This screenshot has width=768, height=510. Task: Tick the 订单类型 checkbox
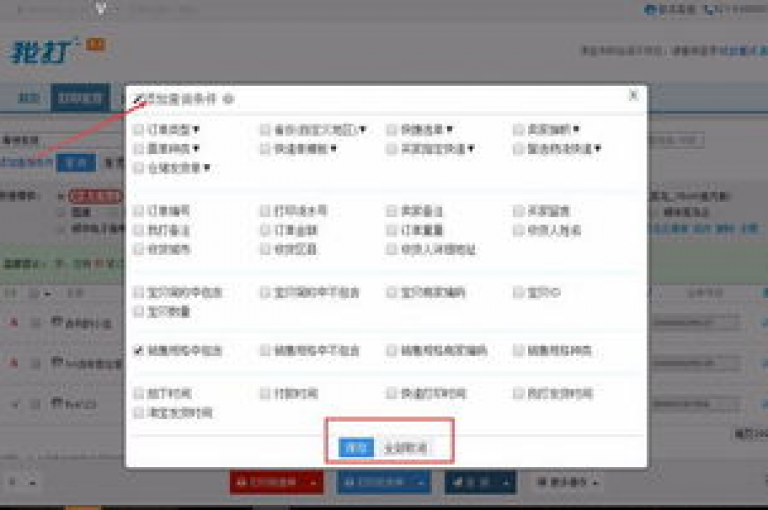click(138, 129)
